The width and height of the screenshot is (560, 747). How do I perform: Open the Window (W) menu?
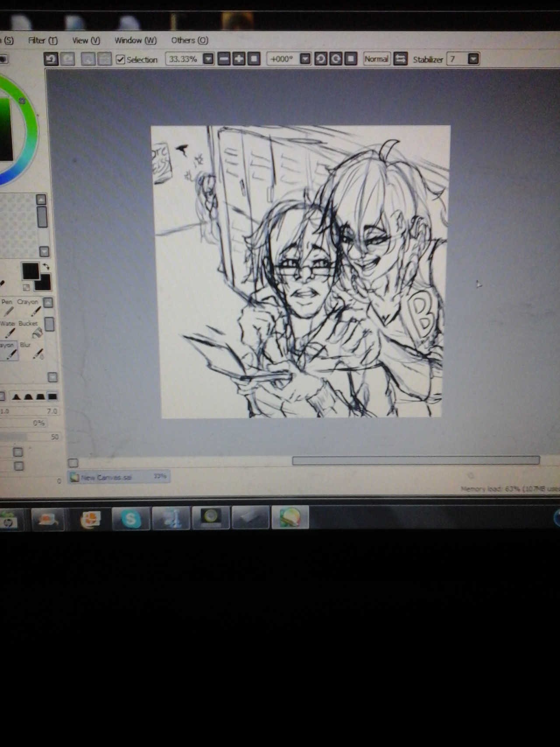(136, 40)
